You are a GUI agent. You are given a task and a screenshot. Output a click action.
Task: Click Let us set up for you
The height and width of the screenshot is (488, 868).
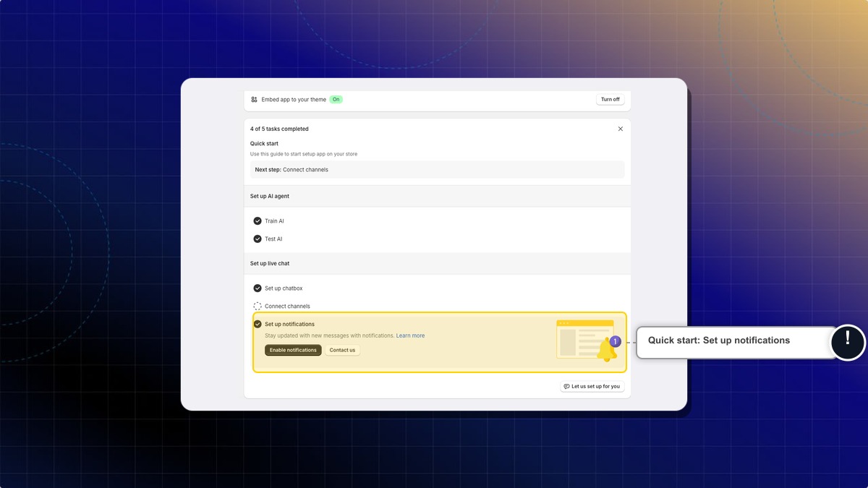point(592,386)
